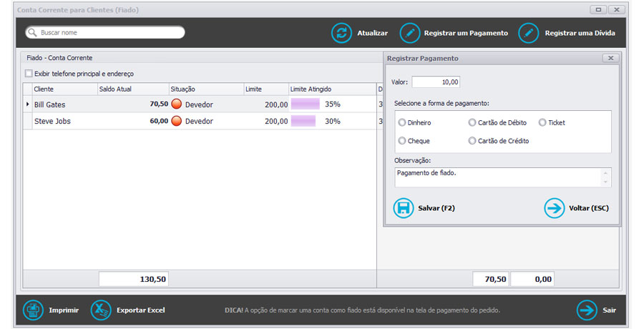The image size is (644, 329).
Task: Click the Registrar uma Dívida pencil icon
Action: pyautogui.click(x=528, y=33)
